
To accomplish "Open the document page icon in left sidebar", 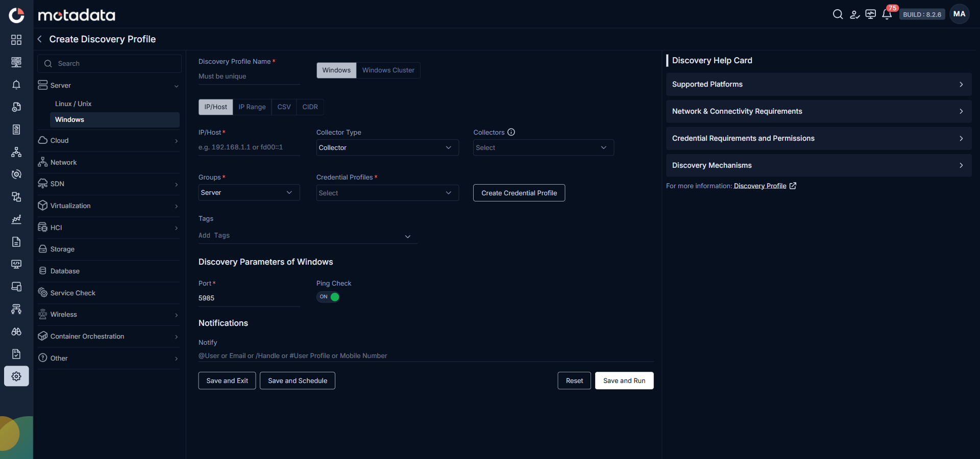I will 16,242.
